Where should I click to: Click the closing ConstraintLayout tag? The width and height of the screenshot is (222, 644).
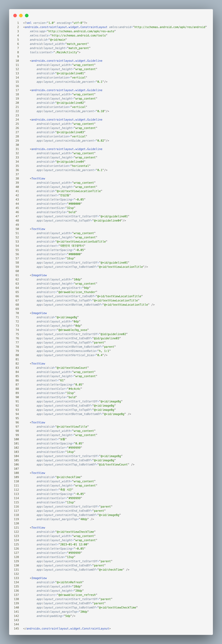coord(67,628)
